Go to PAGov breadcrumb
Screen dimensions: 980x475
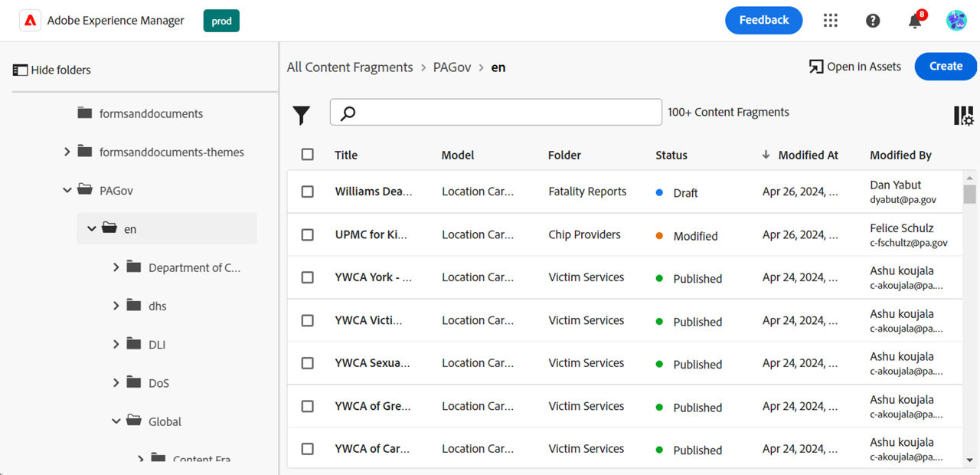click(452, 67)
